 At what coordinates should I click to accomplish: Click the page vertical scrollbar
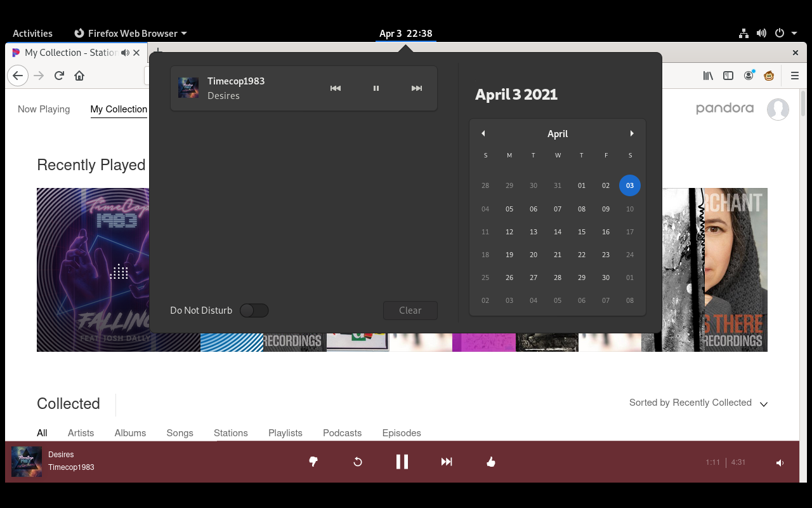point(803,103)
